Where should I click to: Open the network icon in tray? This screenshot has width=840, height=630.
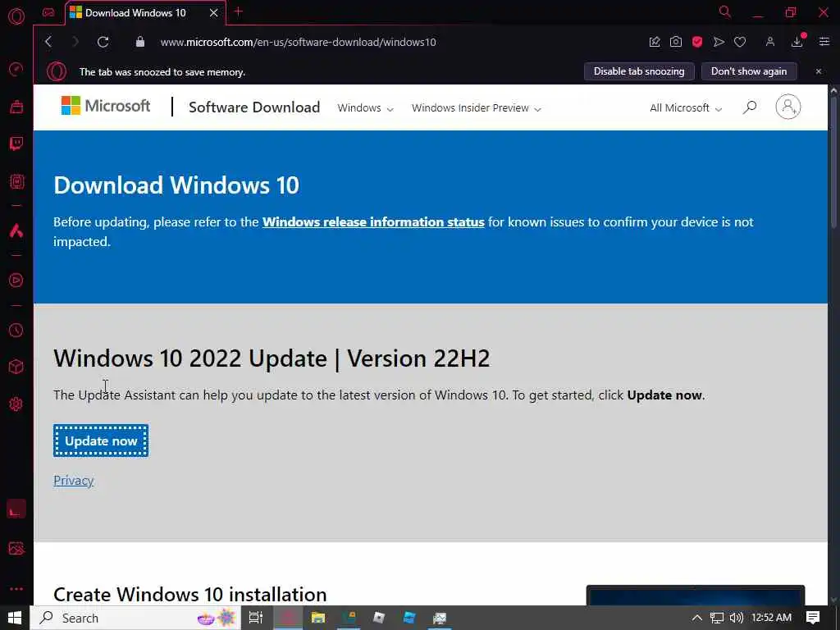click(x=717, y=619)
